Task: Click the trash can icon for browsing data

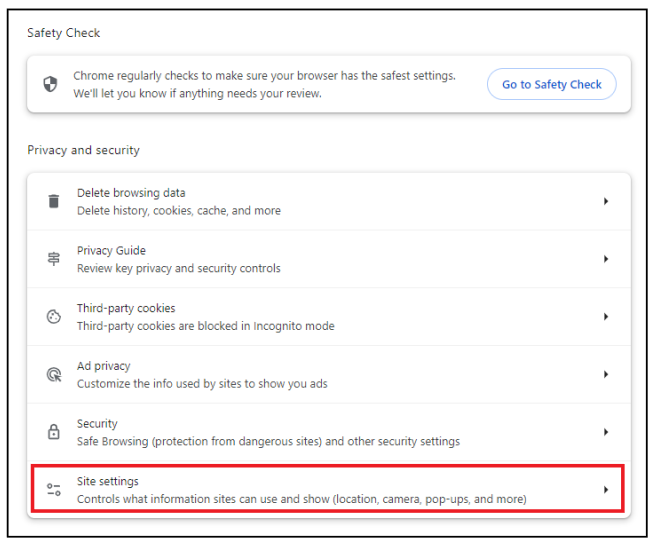Action: tap(54, 201)
